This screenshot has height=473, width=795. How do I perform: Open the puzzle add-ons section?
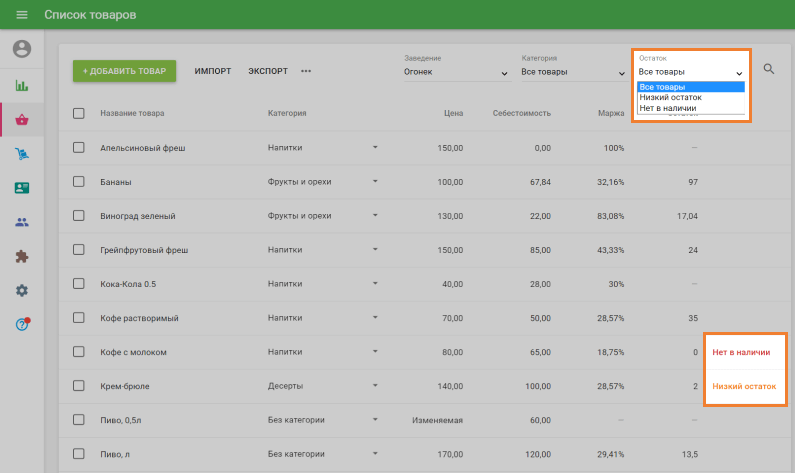pyautogui.click(x=22, y=256)
